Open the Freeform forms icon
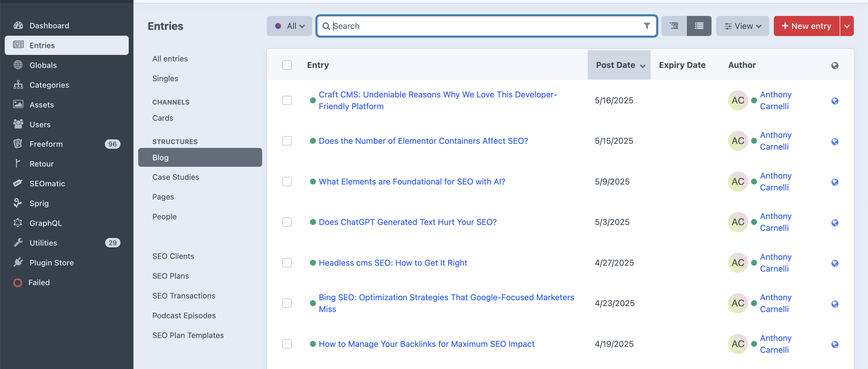The width and height of the screenshot is (868, 369). [18, 144]
